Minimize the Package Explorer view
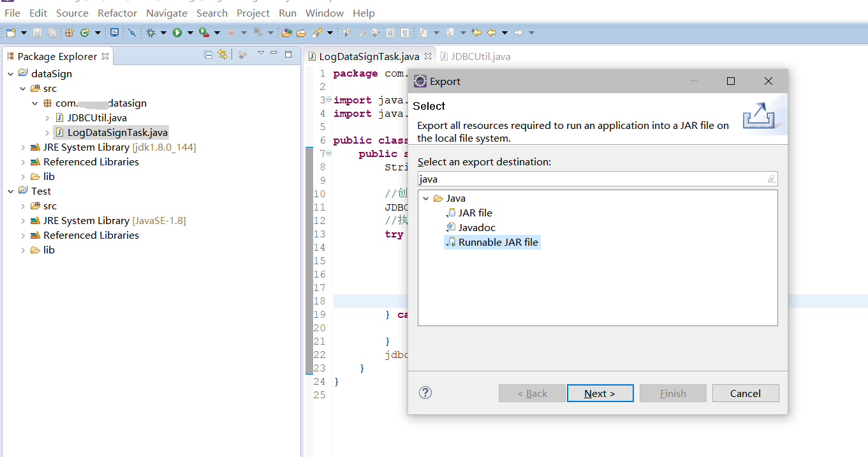 [x=274, y=54]
